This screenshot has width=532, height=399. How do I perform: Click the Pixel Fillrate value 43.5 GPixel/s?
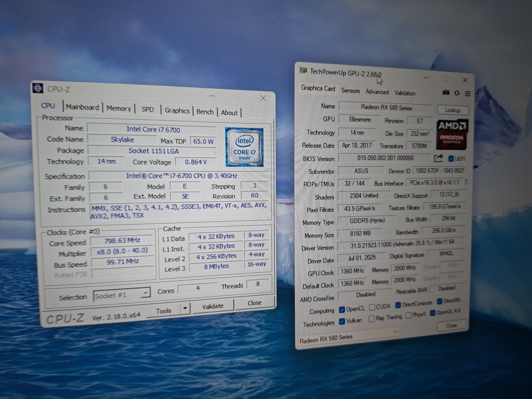(x=360, y=208)
